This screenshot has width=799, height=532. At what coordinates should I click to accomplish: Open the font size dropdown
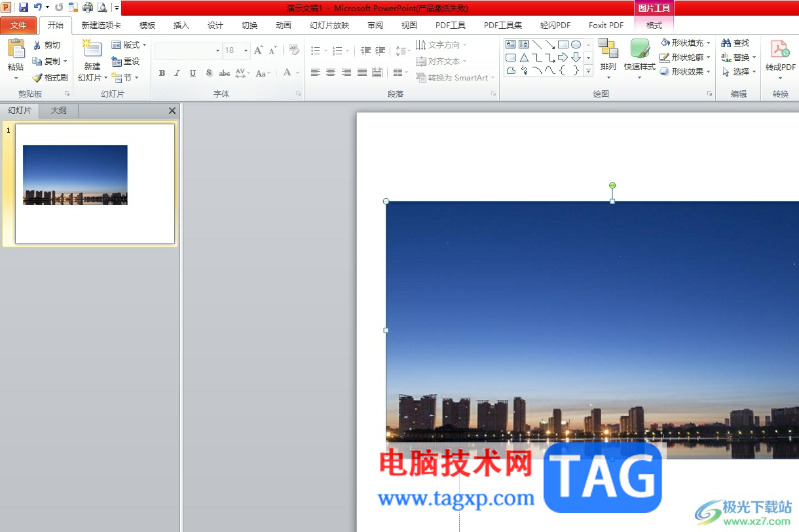coord(246,50)
